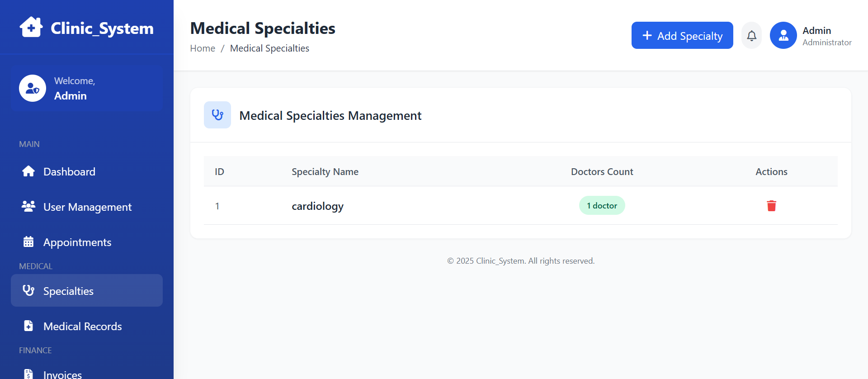Screen dimensions: 868x379
Task: Click the Clinic_System house logo icon
Action: click(x=31, y=27)
